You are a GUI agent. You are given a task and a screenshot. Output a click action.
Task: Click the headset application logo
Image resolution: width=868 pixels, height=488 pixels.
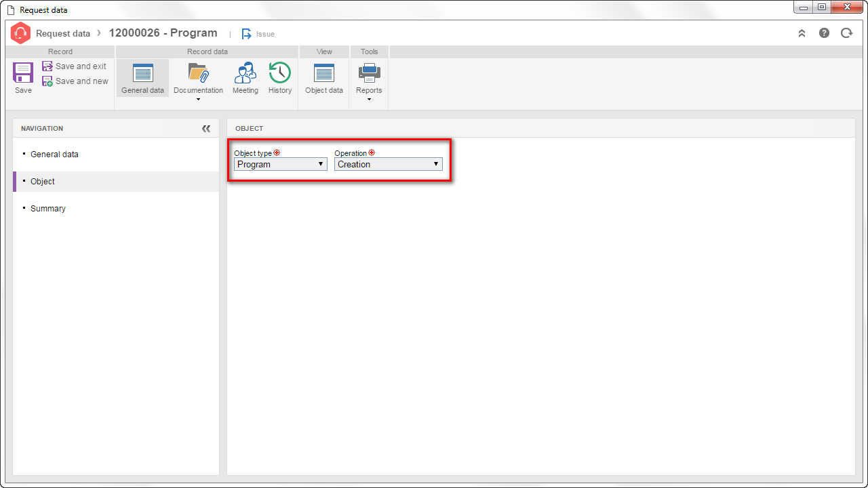click(21, 33)
